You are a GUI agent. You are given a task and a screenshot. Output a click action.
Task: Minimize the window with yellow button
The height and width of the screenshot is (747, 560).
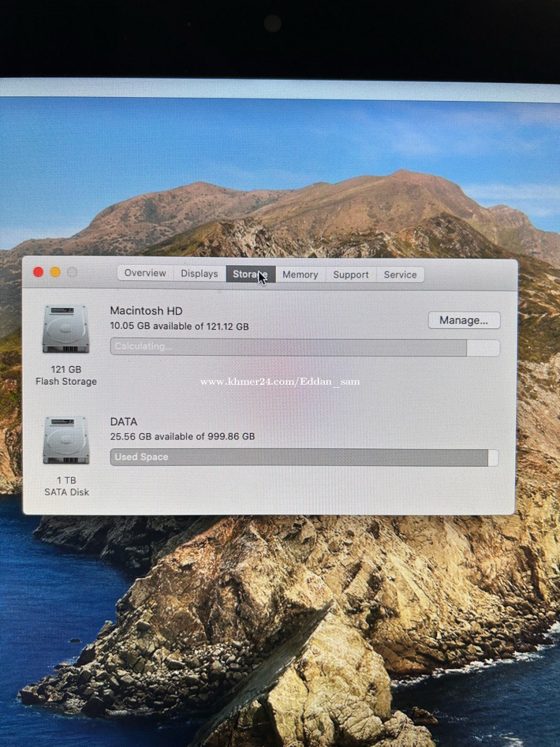(55, 272)
